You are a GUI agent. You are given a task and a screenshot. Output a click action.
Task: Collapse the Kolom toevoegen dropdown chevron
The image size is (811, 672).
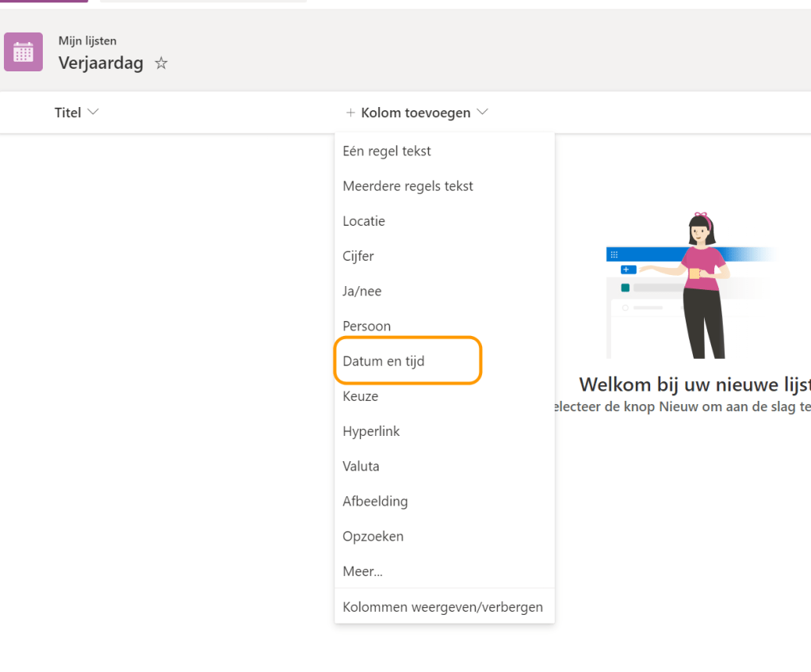tap(482, 113)
